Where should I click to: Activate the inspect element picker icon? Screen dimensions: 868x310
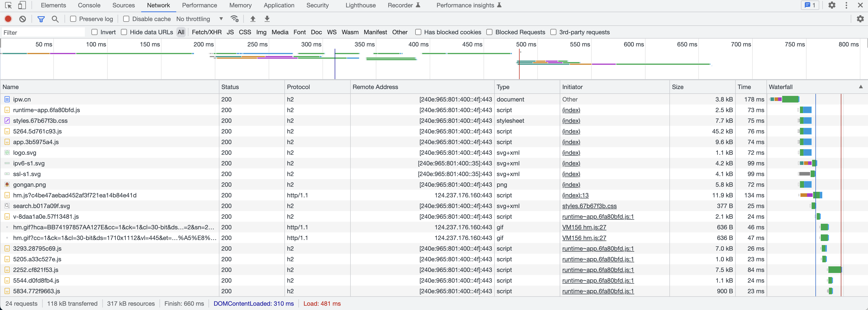[x=8, y=5]
